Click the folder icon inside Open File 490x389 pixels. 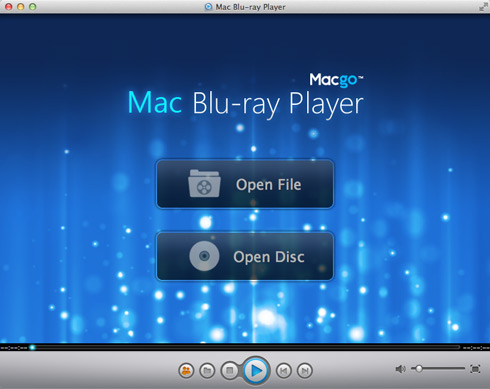click(204, 183)
